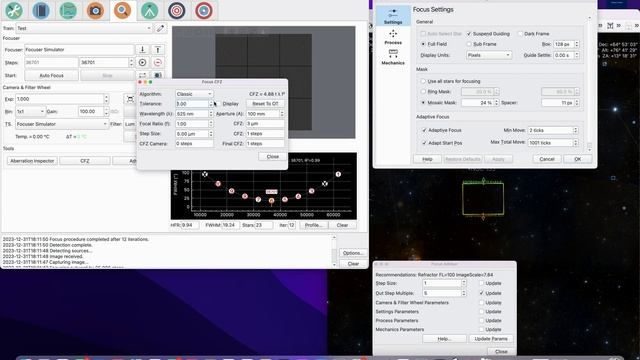Click the focus log scrollbar
The image size is (640, 360).
(334, 251)
